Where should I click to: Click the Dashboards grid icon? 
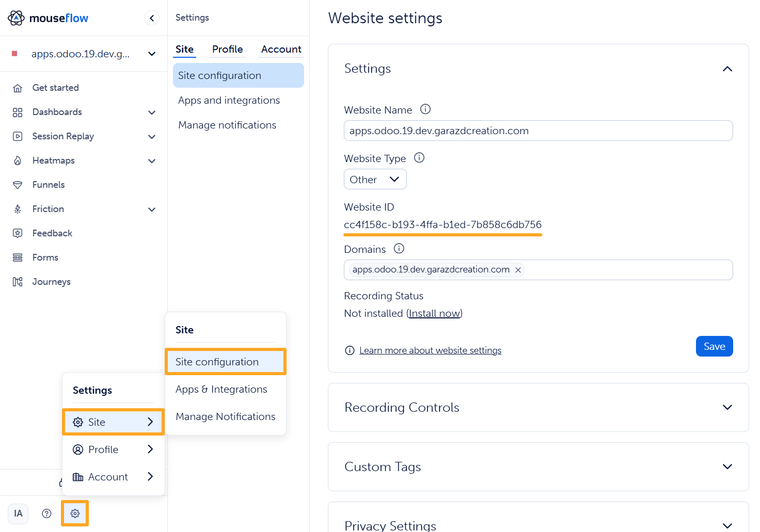point(18,112)
